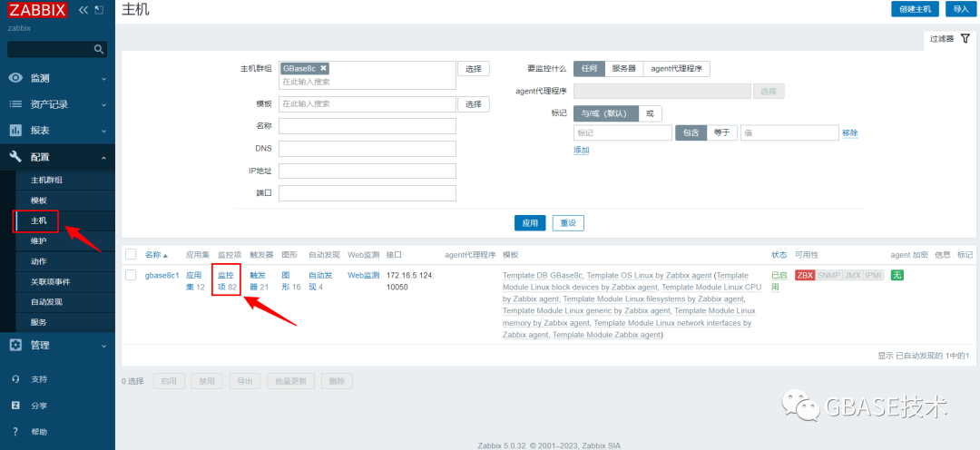Click the bar chart icon for 报表
This screenshot has width=980, height=450.
[15, 131]
